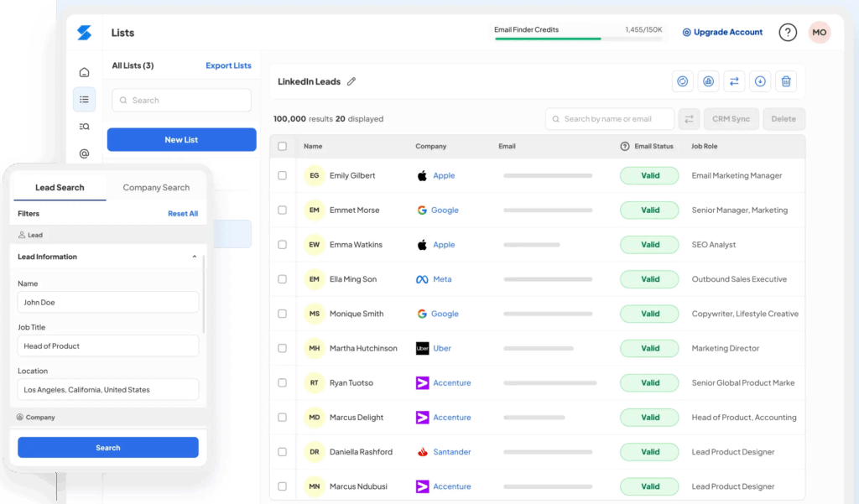Click the circular refresh icon above the list

pos(682,81)
